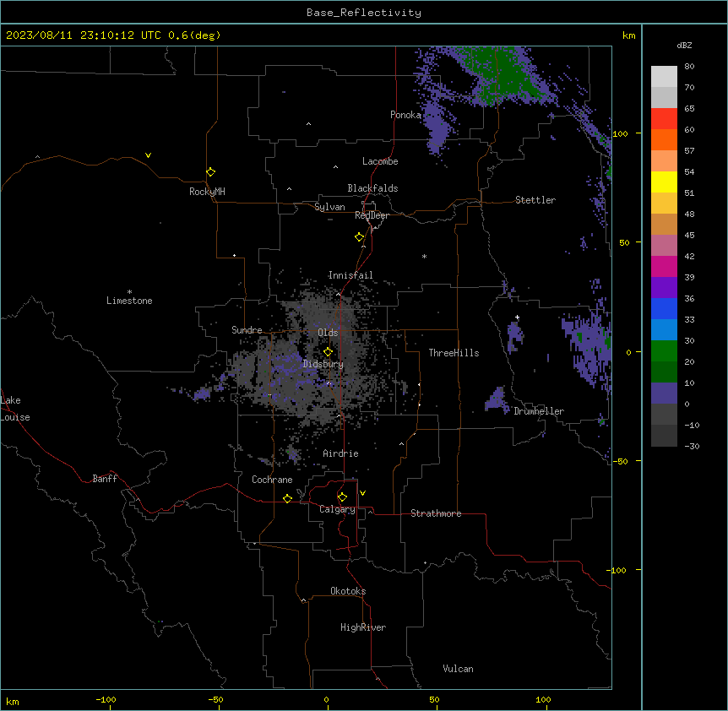Select the Calgary city label

click(x=337, y=509)
